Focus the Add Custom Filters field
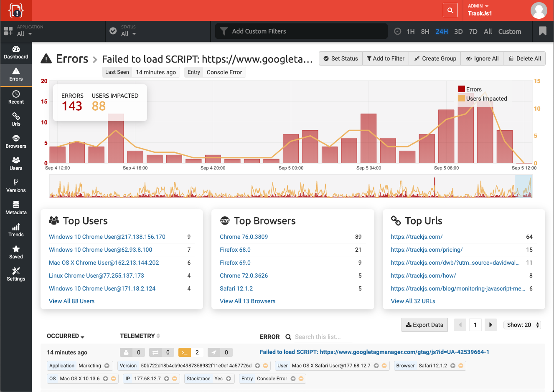Viewport: 554px width, 392px height. pos(301,31)
